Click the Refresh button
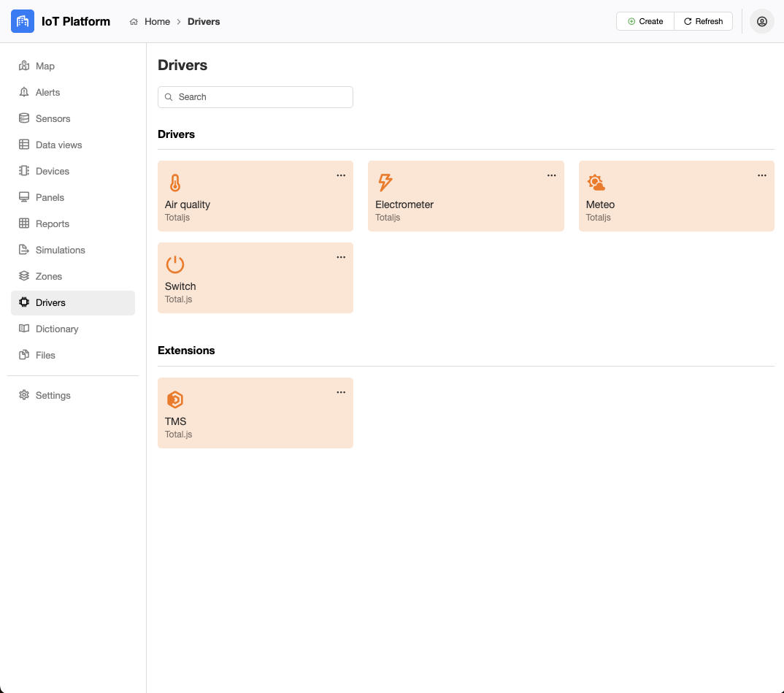The image size is (784, 693). click(x=703, y=21)
